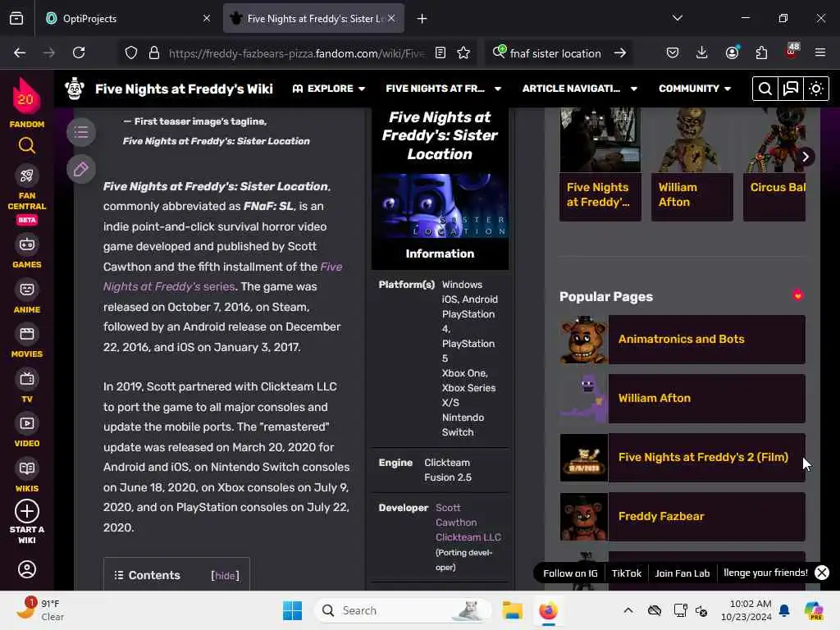Viewport: 840px width, 630px height.
Task: Open William Afton popular page link
Action: [x=682, y=398]
